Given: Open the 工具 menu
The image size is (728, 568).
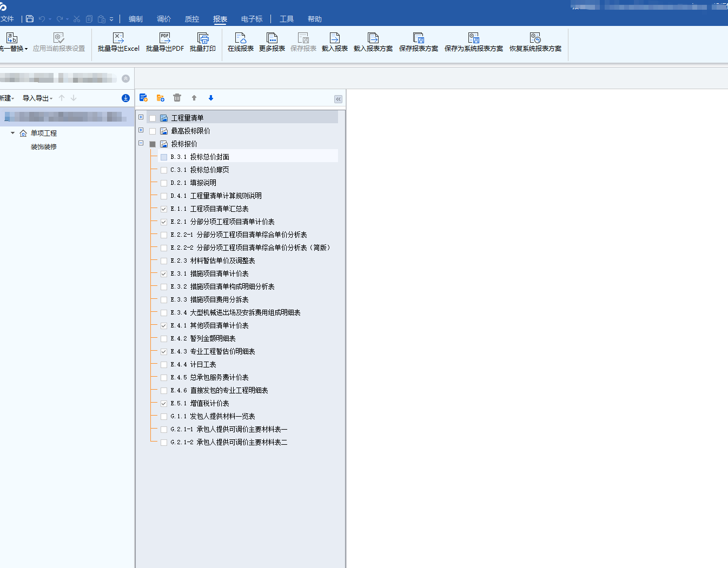Looking at the screenshot, I should pos(287,19).
